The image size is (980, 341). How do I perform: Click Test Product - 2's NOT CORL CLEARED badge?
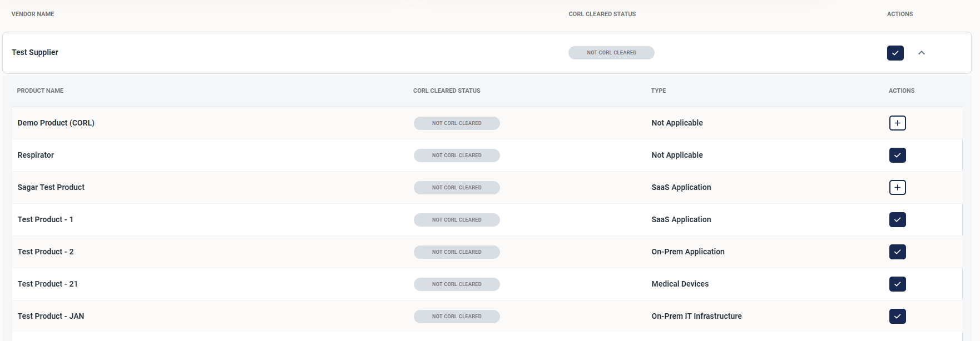[x=457, y=252]
